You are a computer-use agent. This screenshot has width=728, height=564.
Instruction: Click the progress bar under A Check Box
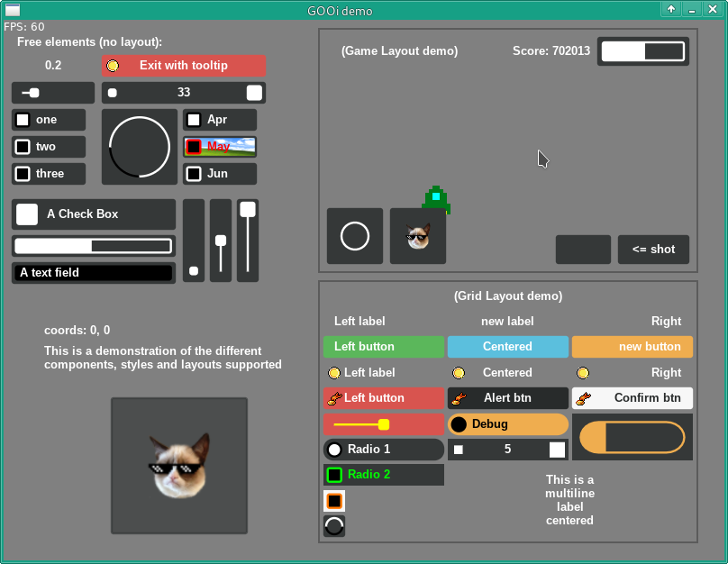click(x=94, y=246)
